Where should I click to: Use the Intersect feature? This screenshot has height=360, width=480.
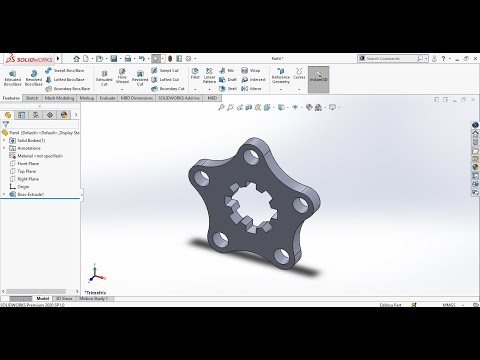[x=253, y=80]
